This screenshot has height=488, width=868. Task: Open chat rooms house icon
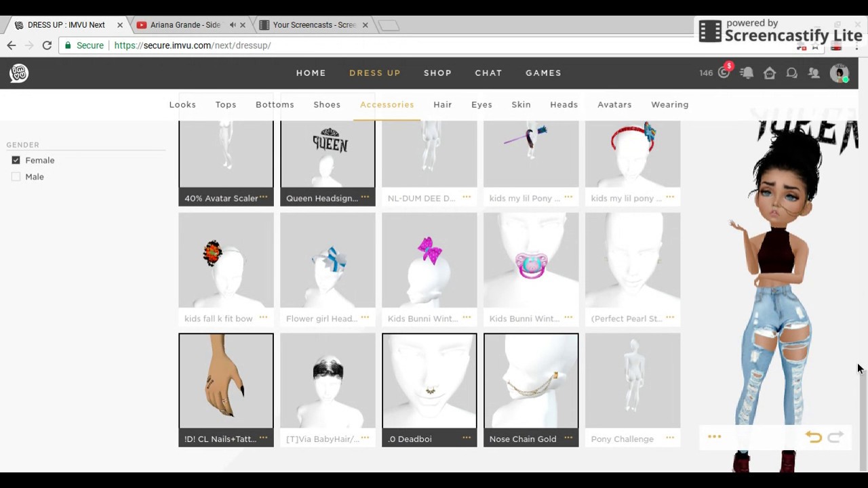770,73
